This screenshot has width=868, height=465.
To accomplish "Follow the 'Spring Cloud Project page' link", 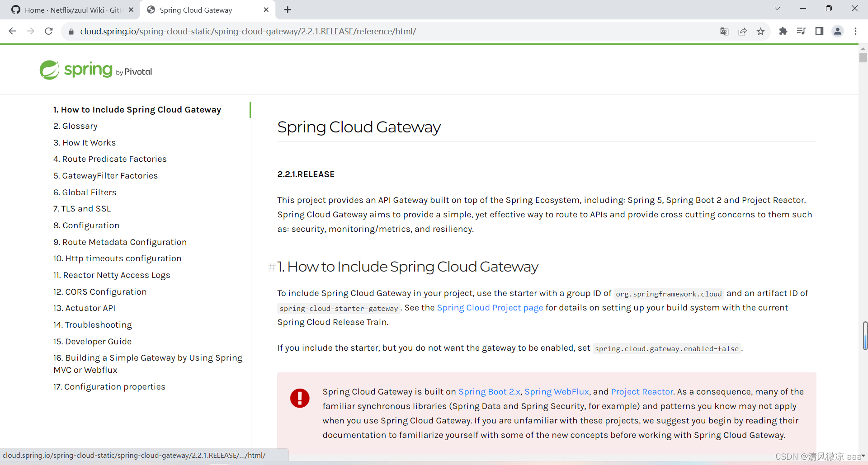I will point(490,308).
